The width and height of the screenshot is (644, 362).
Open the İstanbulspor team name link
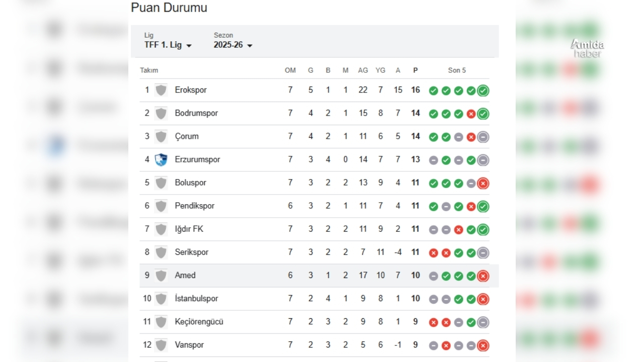(x=196, y=299)
